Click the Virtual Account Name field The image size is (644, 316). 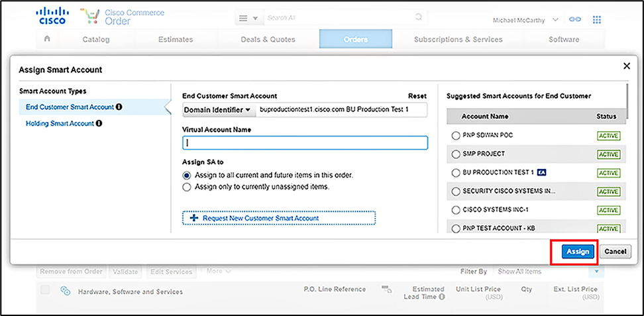(x=305, y=142)
